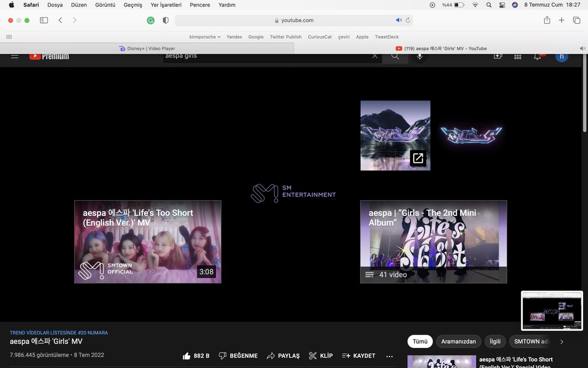Like the video (882 B)
This screenshot has height=368, width=588.
point(196,356)
